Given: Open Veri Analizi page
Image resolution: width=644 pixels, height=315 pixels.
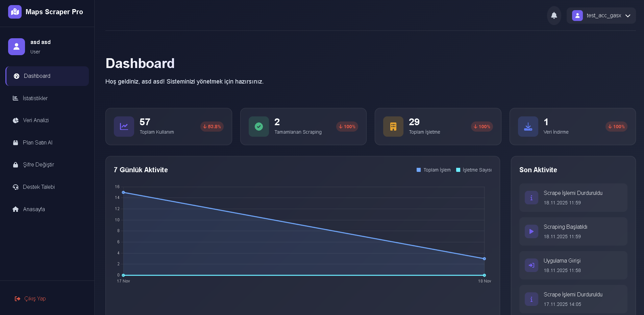Looking at the screenshot, I should [x=47, y=120].
